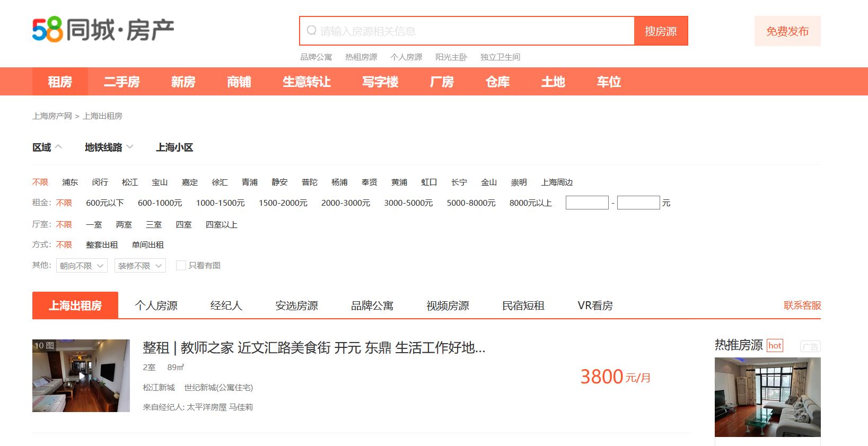Viewport: 868px width, 446px height.
Task: Choose 2000-3000元 rent range
Action: 346,203
